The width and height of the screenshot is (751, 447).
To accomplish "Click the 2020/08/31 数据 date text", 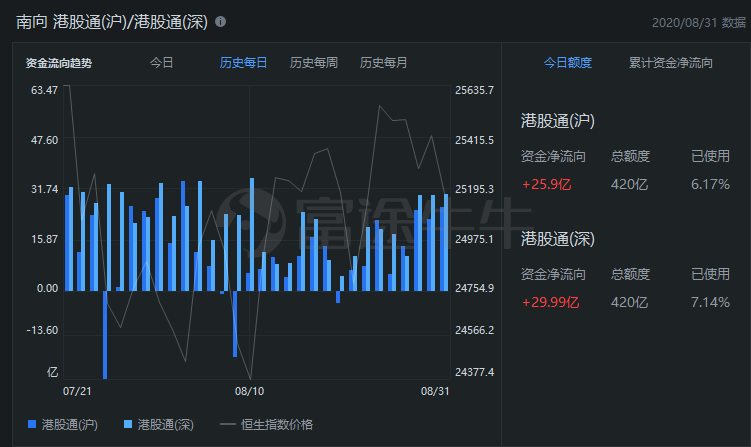I will click(699, 23).
